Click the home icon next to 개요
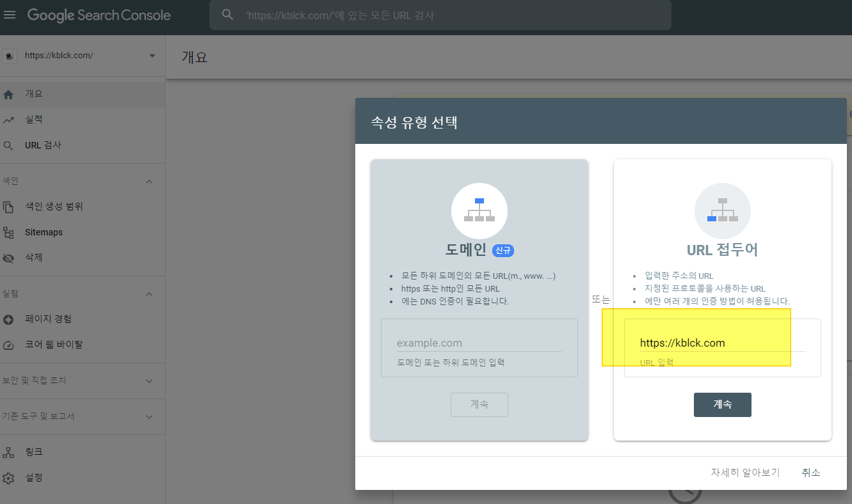 click(8, 94)
